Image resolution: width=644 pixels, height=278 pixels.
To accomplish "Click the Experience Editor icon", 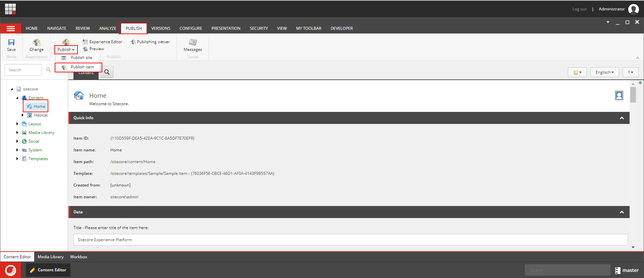I will [x=85, y=42].
